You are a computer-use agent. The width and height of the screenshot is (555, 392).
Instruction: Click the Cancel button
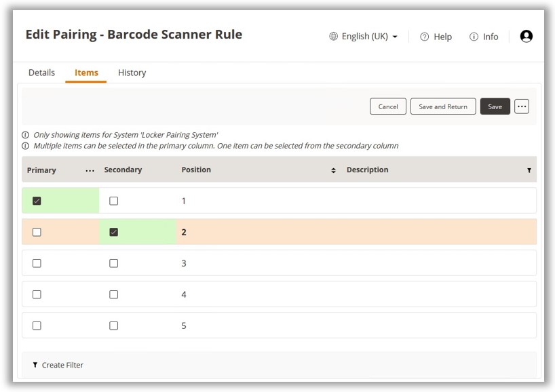pos(388,106)
